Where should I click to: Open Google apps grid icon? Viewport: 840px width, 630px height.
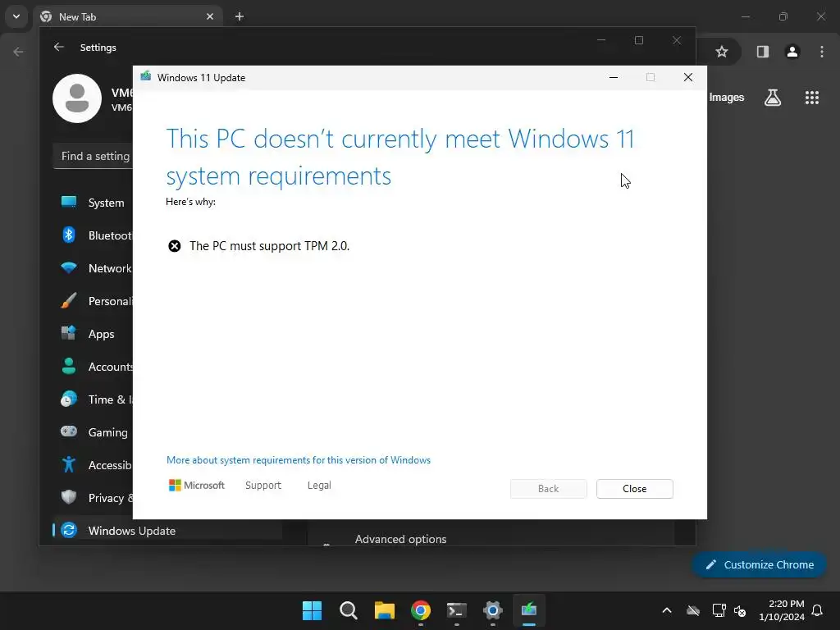[x=812, y=98]
